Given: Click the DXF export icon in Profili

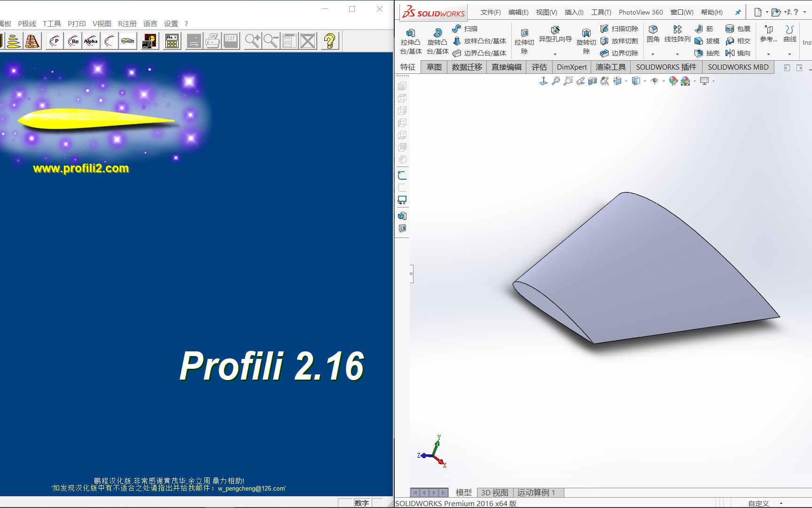Looking at the screenshot, I should pos(231,41).
